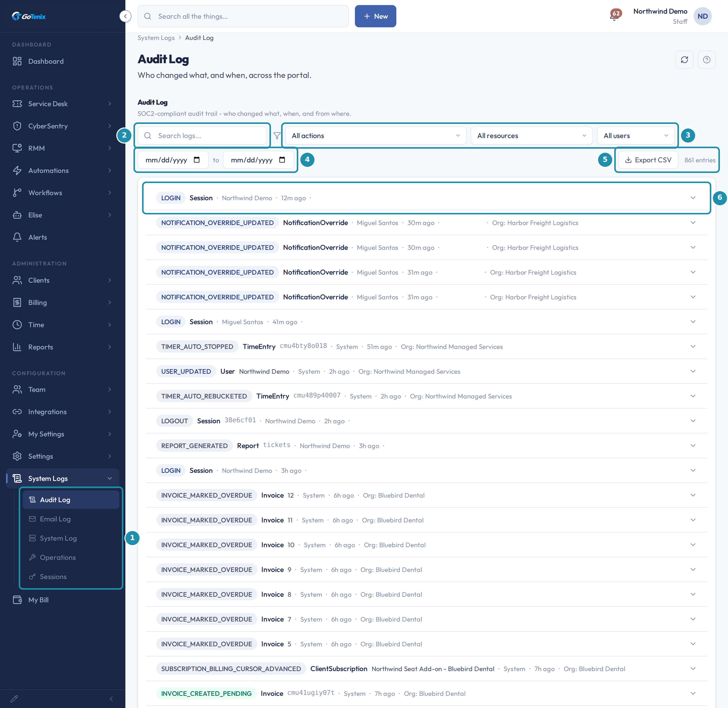This screenshot has height=708, width=728.
Task: Click the '861 entries' count text
Action: coord(700,160)
